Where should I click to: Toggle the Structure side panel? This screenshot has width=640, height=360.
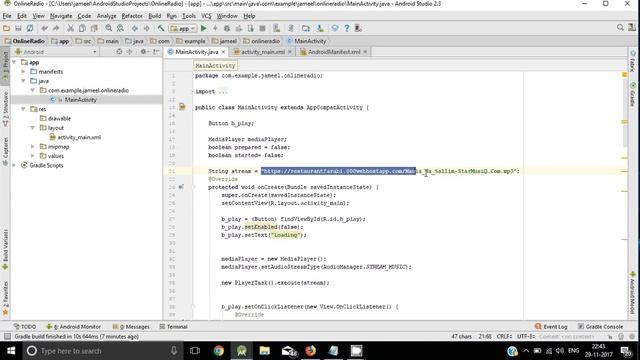tap(5, 109)
